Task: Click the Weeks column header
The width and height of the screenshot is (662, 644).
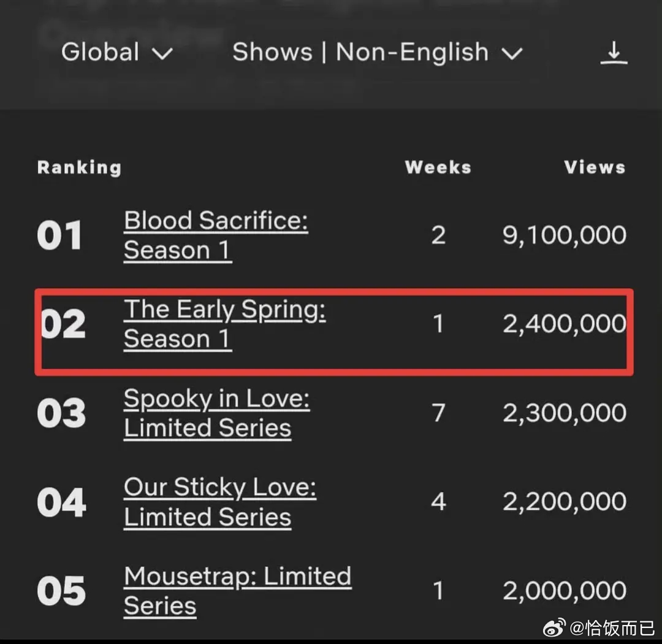Action: point(438,167)
